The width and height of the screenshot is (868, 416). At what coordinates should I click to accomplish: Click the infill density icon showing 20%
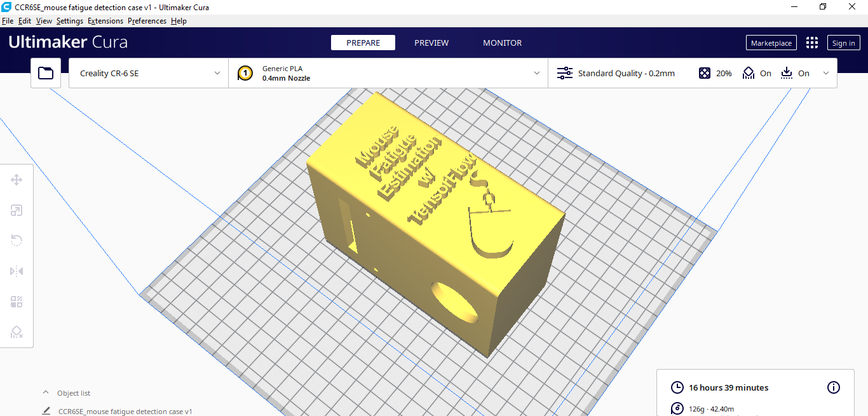click(705, 73)
